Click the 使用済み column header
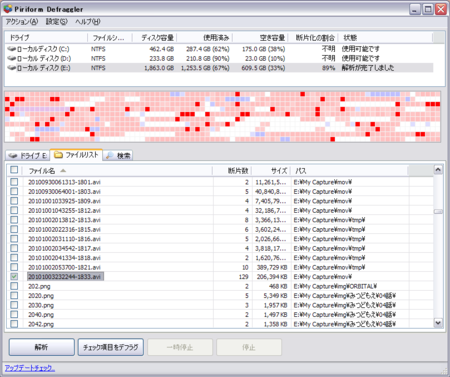 coord(205,38)
